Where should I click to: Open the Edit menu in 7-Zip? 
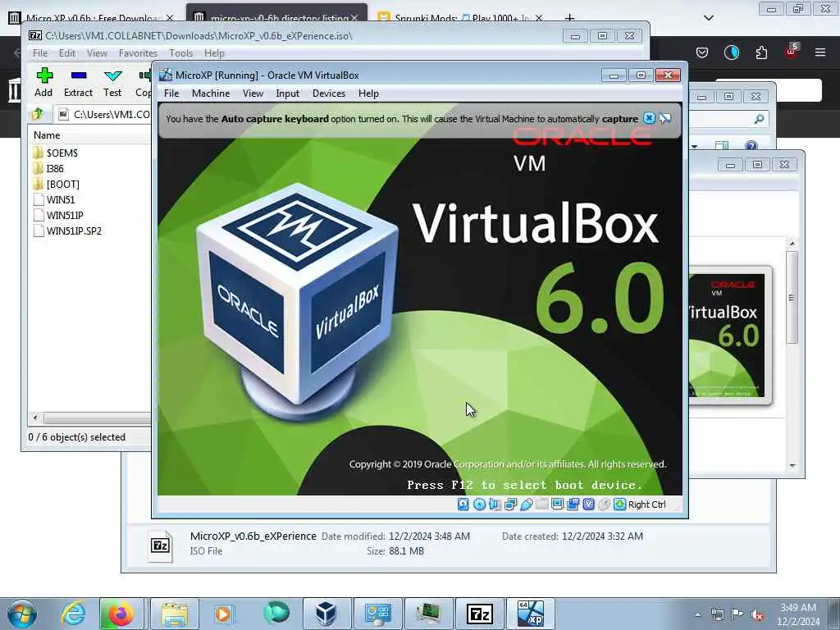[67, 53]
